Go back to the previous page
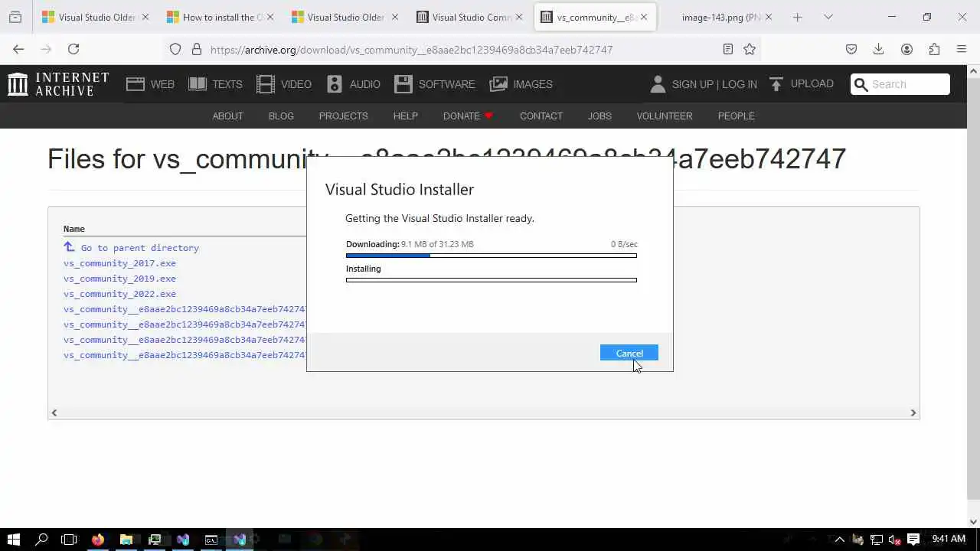The height and width of the screenshot is (551, 980). (18, 49)
